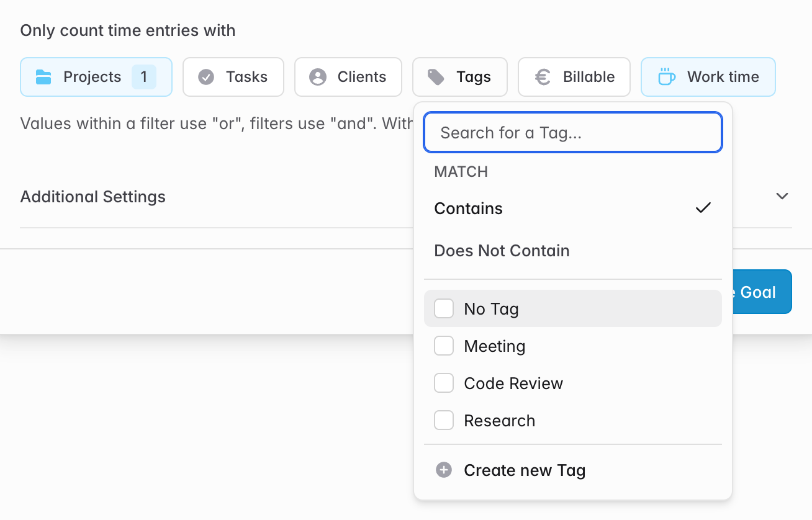This screenshot has width=812, height=520.
Task: Check the Meeting tag checkbox
Action: point(444,346)
